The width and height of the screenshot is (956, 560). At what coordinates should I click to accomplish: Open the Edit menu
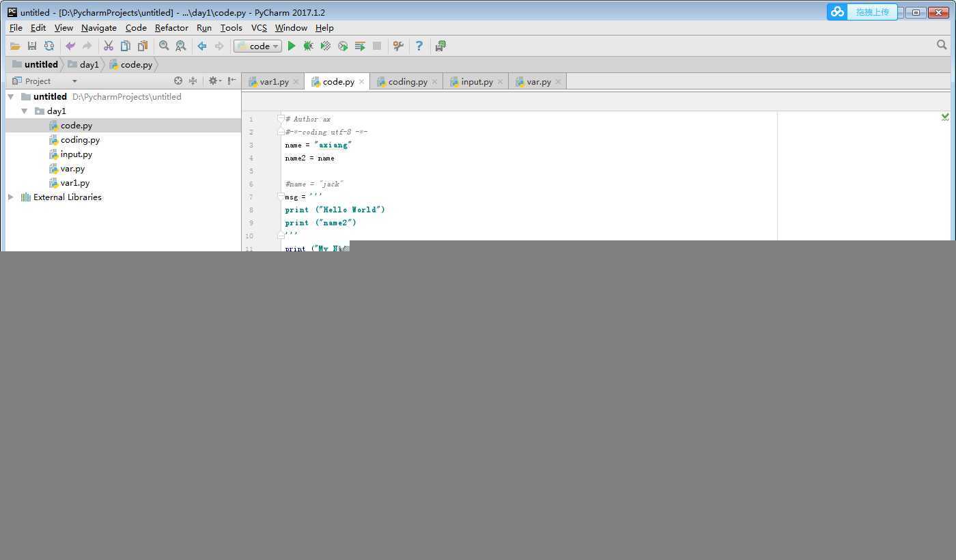pos(38,27)
